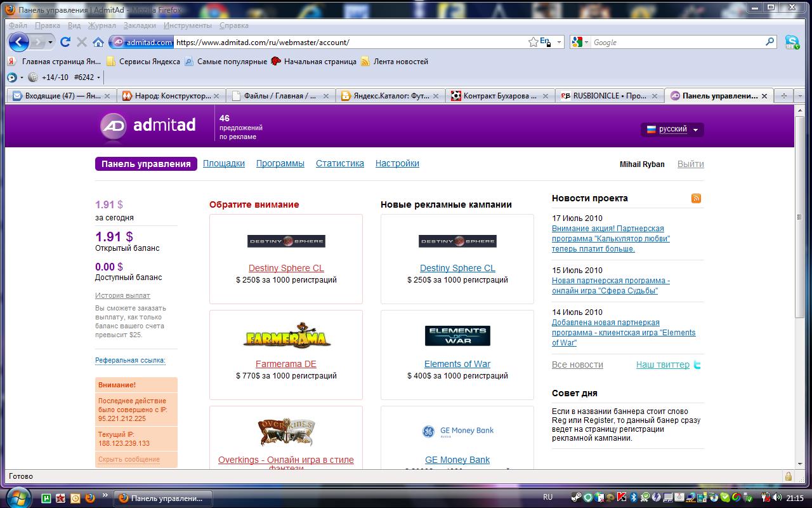Start search with the magnifier icon
Screen dimensions: 812x508
tap(770, 42)
